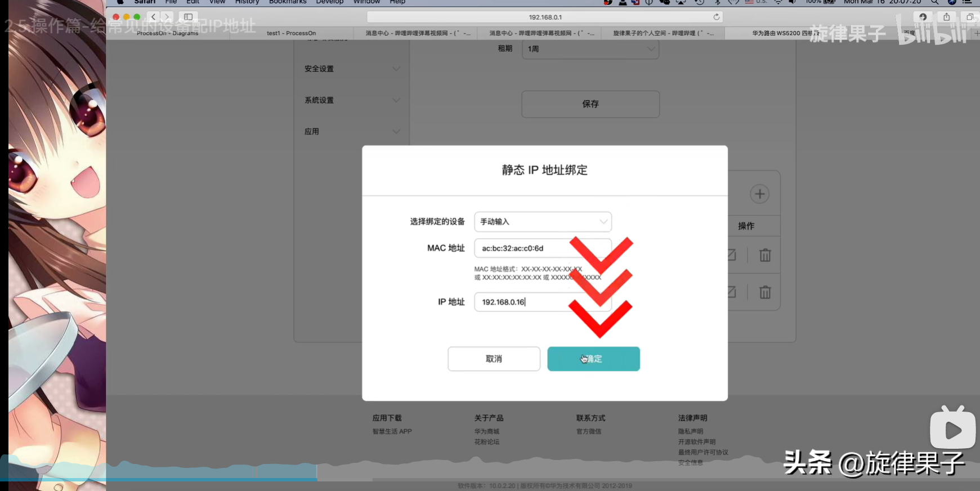This screenshot has width=980, height=491.
Task: Edit the first bound device entry
Action: (x=731, y=255)
